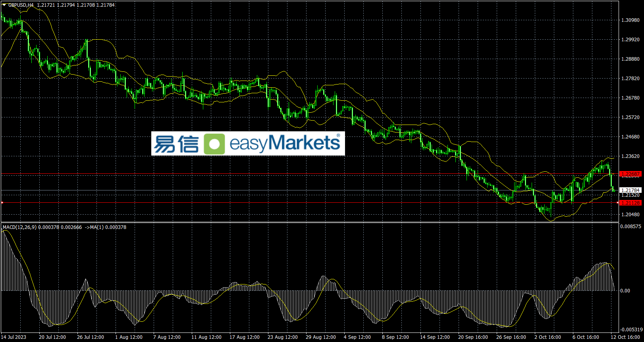Click the 26 Sep 16:00 time label
The image size is (644, 342).
[511, 337]
